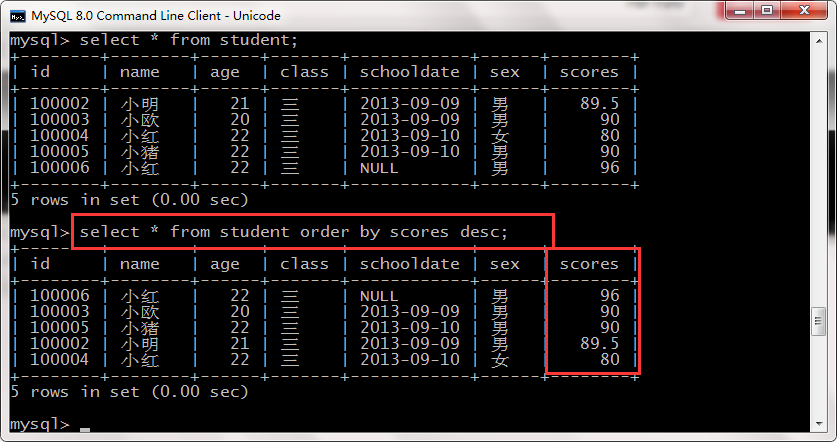Minimize the MySQL Command Line Client window
The width and height of the screenshot is (837, 442).
740,11
